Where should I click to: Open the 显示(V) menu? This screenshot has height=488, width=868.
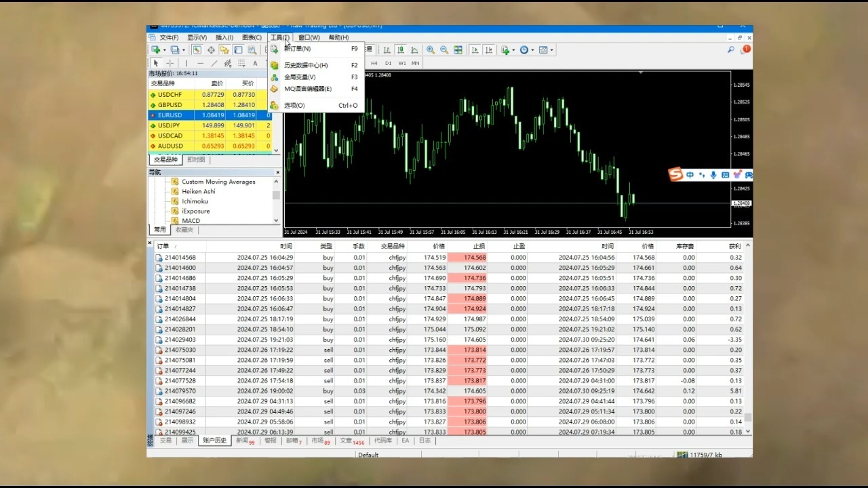coord(197,37)
